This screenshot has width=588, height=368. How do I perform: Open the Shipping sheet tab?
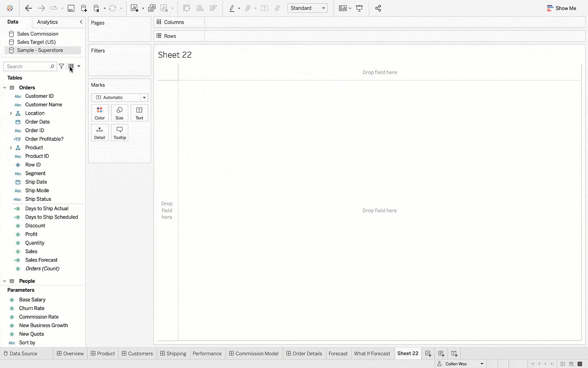tap(173, 354)
